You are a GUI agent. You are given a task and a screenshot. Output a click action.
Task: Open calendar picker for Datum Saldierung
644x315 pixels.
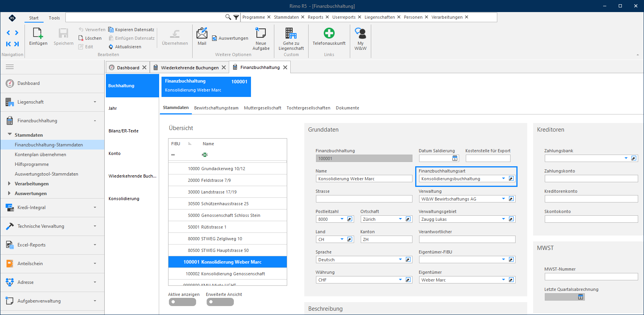coord(455,158)
